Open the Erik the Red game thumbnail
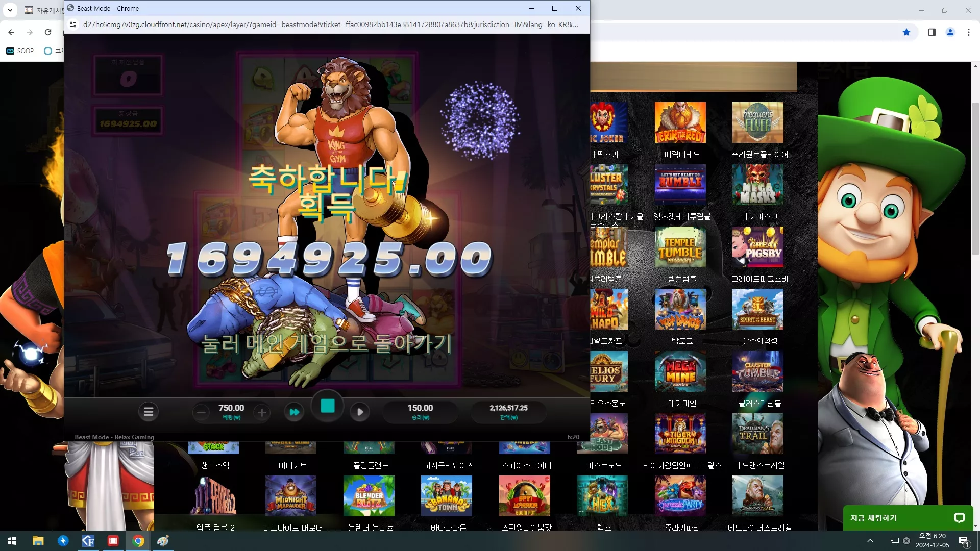Viewport: 980px width, 551px height. click(x=680, y=122)
